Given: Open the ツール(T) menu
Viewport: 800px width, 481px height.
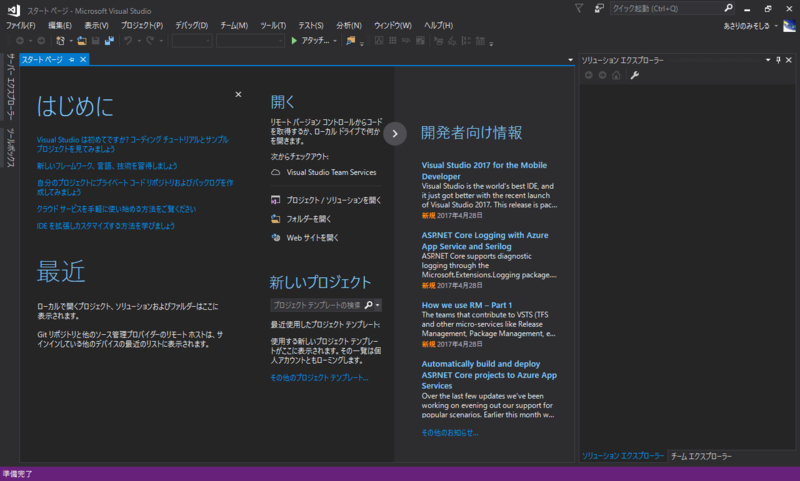Looking at the screenshot, I should pyautogui.click(x=273, y=26).
